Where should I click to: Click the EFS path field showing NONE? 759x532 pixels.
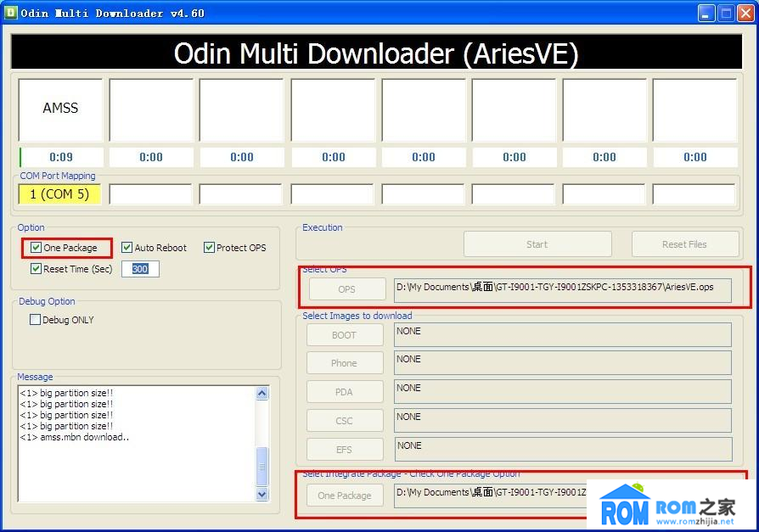[x=563, y=450]
